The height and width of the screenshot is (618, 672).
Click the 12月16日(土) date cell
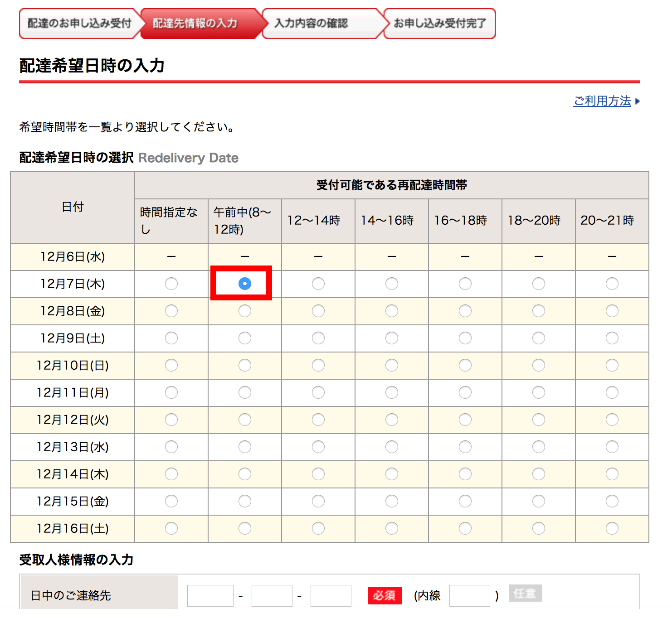73,529
